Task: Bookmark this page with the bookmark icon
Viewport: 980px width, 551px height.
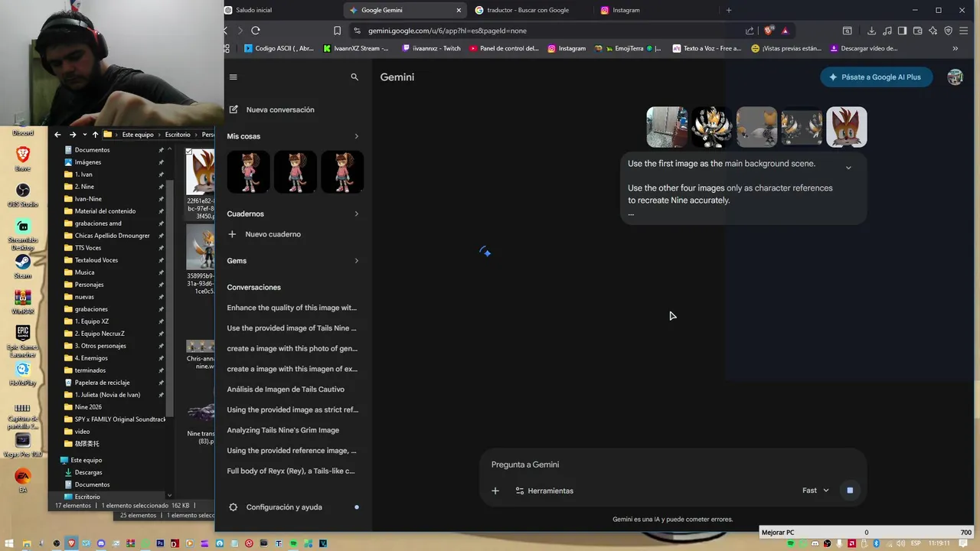Action: pos(337,31)
